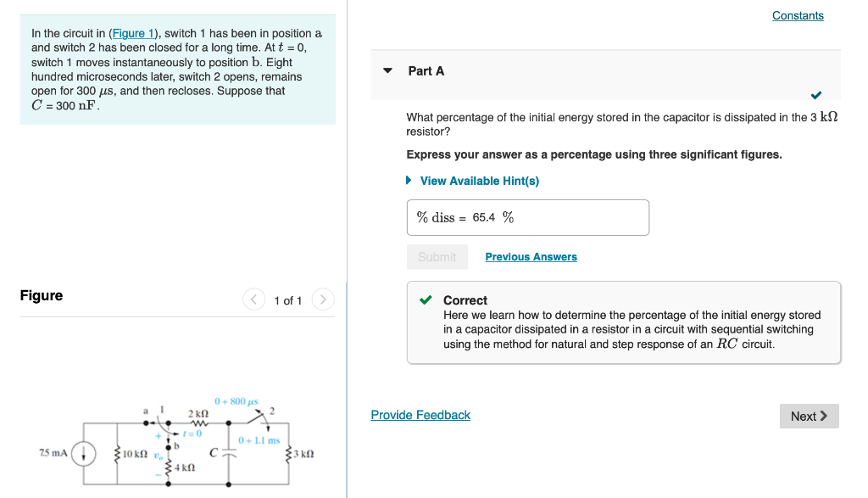Click the black triangle collapsing Part A

(x=386, y=71)
